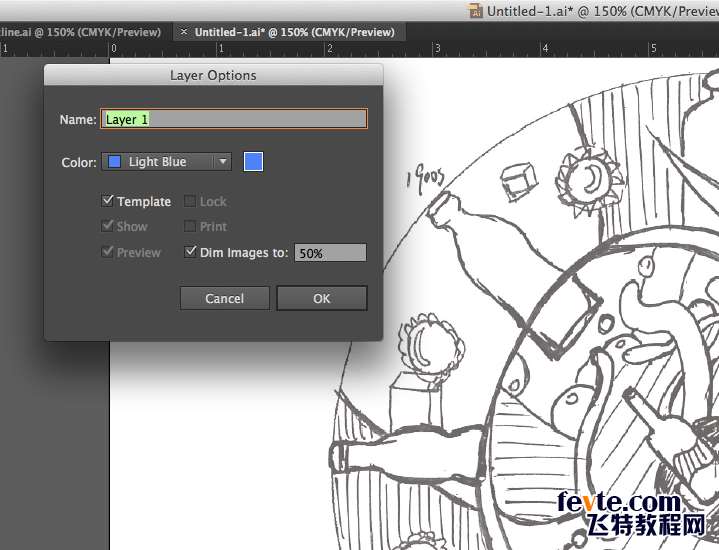
Task: Click the Layer Options dialog title bar
Action: [x=213, y=75]
